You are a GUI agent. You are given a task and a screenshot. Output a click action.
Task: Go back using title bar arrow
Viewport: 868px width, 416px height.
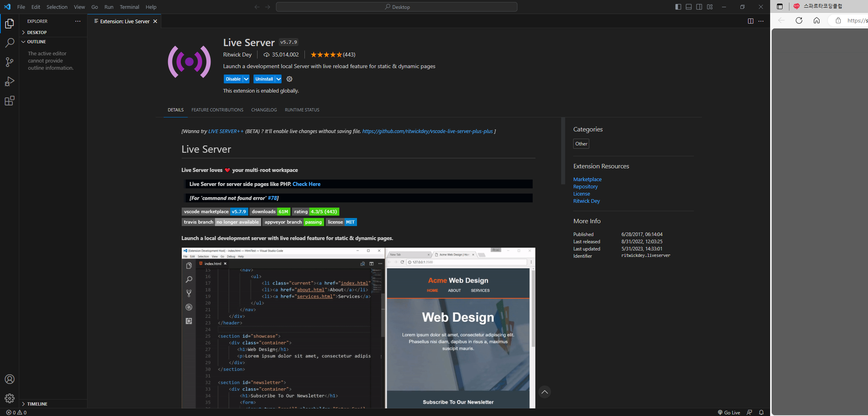pyautogui.click(x=257, y=7)
